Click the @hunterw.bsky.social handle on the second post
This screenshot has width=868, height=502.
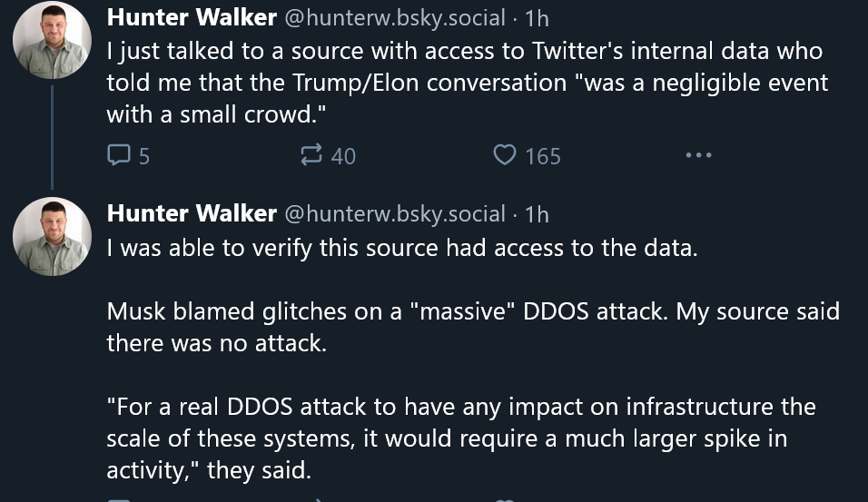tap(394, 213)
